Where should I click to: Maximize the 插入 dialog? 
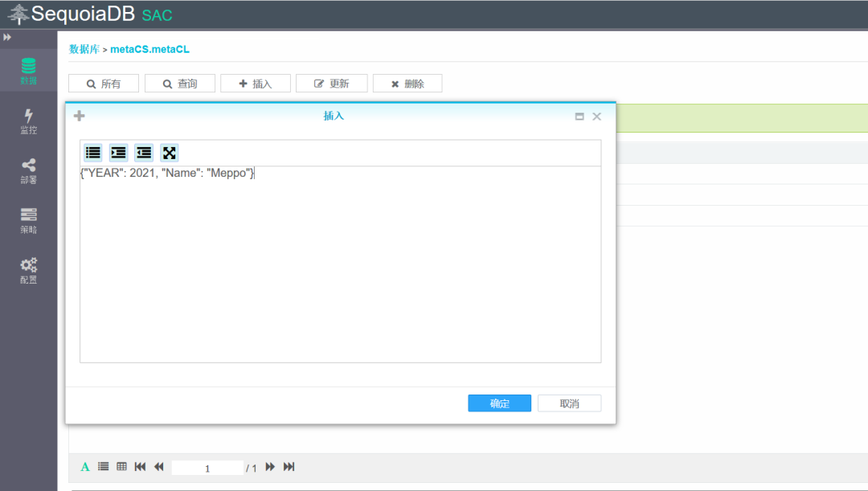click(x=579, y=117)
